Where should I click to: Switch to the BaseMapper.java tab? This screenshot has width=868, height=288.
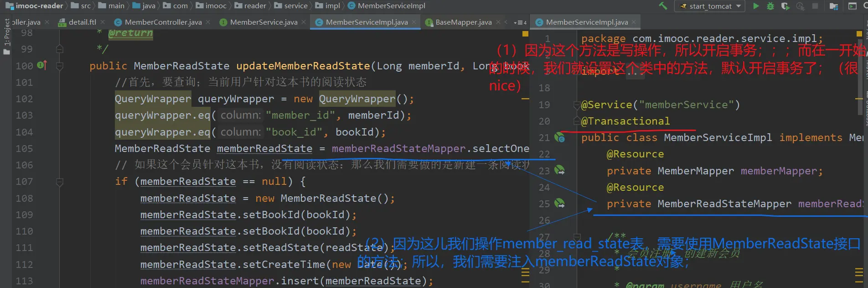(463, 22)
